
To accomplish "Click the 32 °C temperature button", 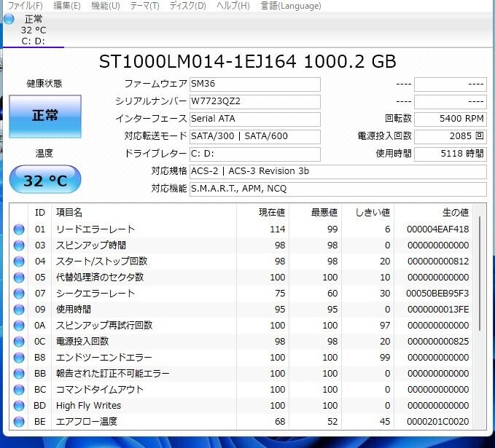I will coord(45,179).
